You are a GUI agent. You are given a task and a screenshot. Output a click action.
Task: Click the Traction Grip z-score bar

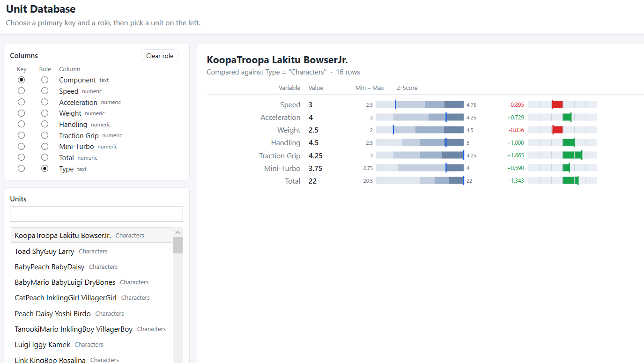coord(563,155)
